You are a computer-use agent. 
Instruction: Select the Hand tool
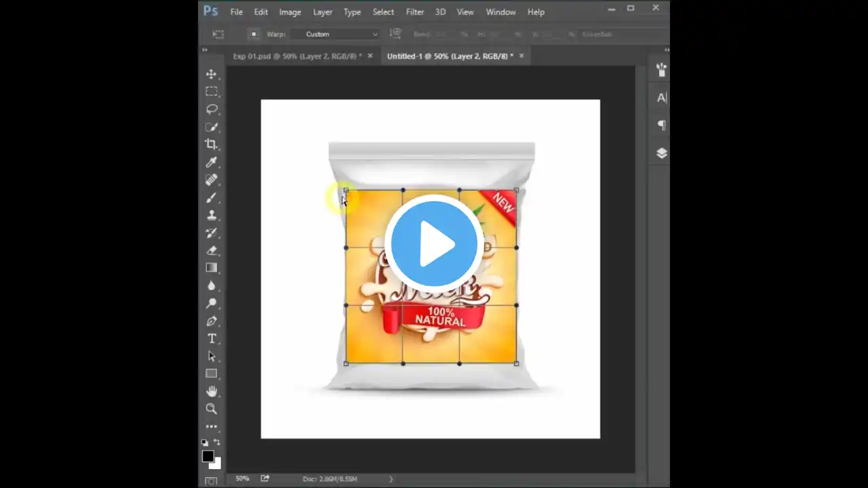[212, 391]
